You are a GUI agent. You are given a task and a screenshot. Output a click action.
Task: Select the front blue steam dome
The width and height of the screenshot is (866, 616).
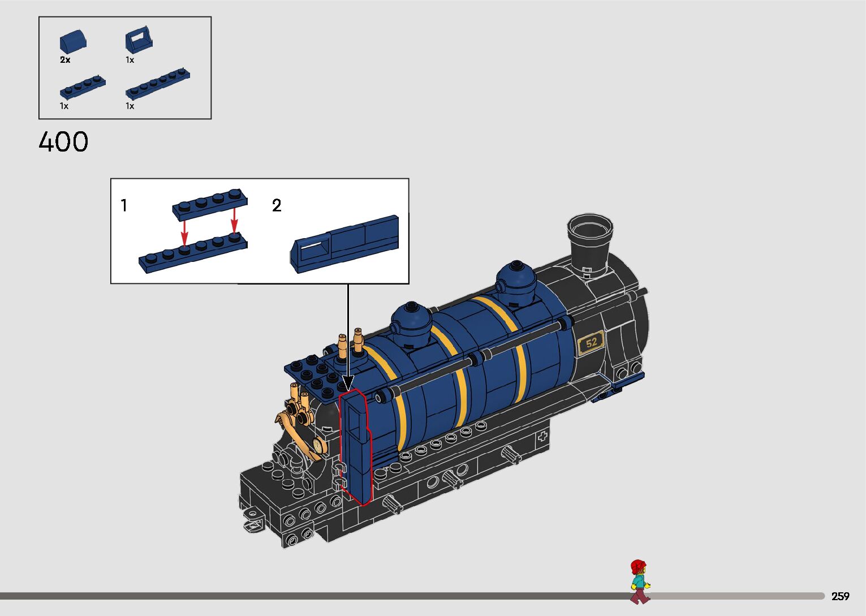coord(516,280)
